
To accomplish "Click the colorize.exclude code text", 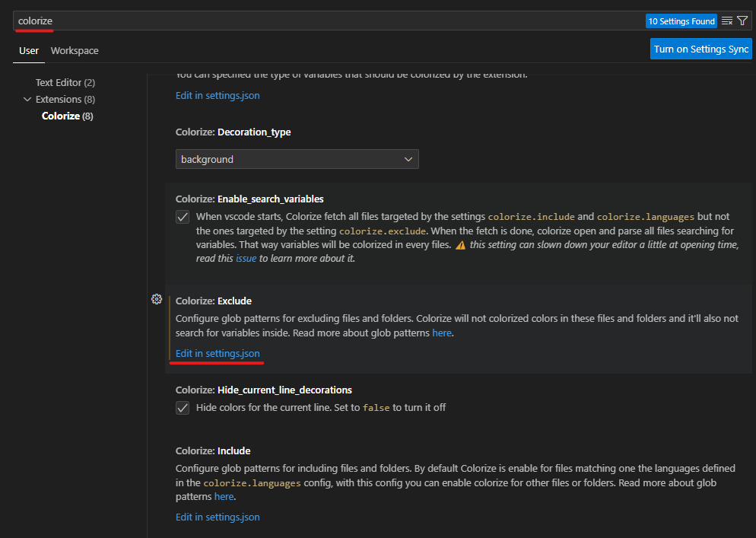I will tap(383, 231).
